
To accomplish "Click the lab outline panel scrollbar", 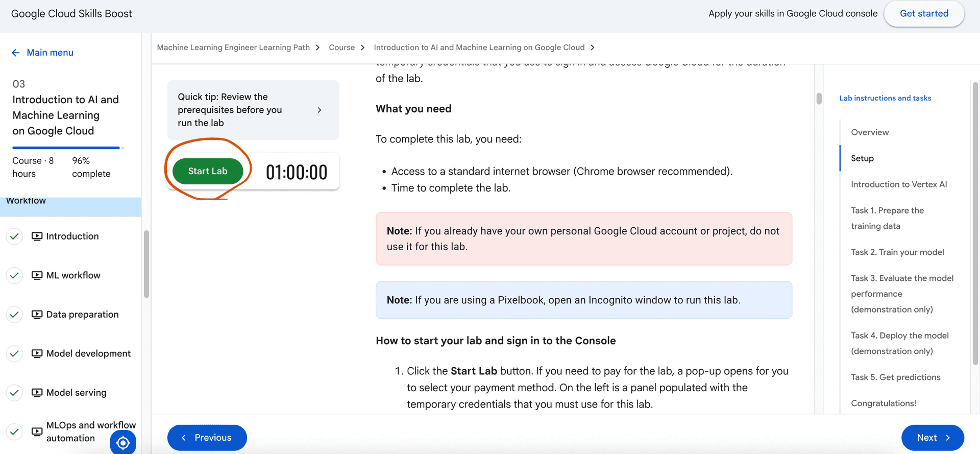I will click(x=975, y=224).
